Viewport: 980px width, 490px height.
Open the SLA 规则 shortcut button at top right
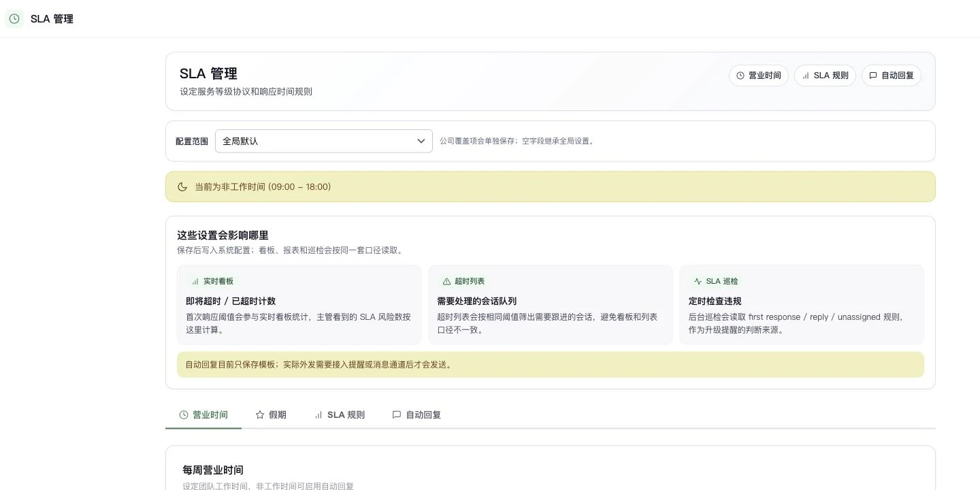point(825,76)
